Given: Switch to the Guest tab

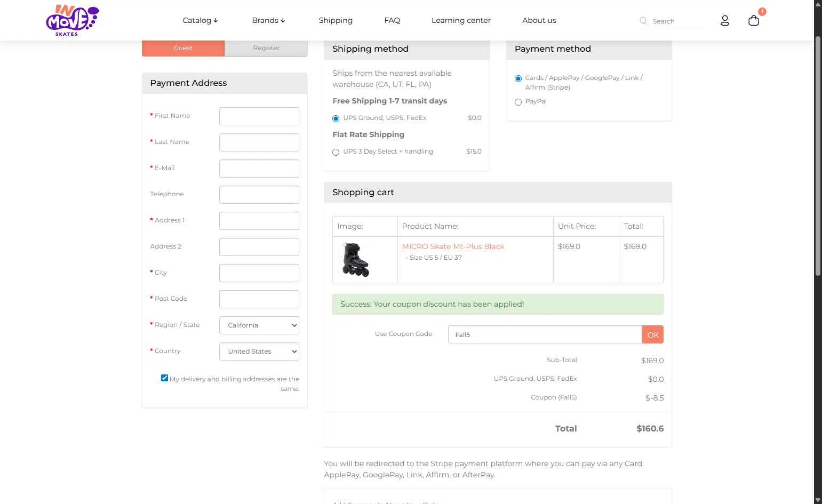Looking at the screenshot, I should [x=183, y=48].
